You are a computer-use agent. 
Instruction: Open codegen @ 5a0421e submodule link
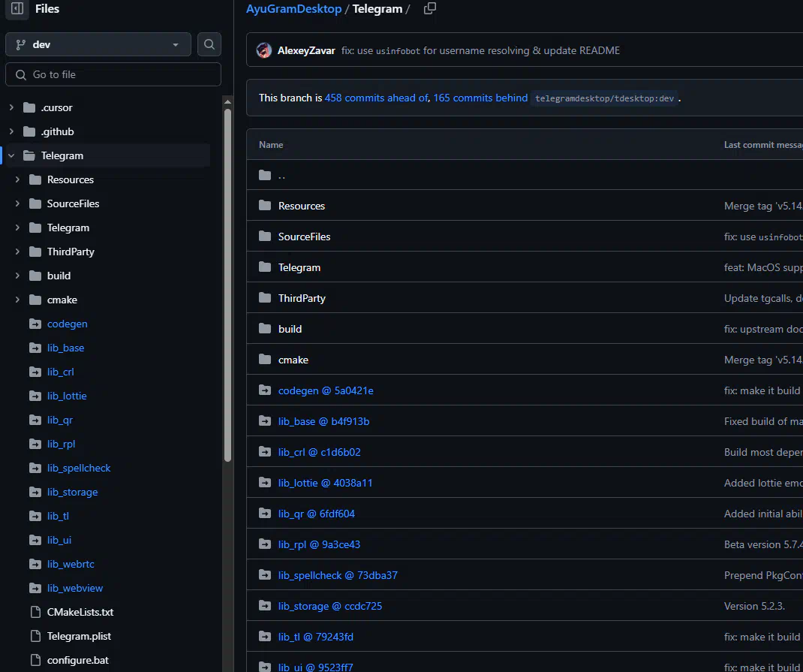point(326,390)
